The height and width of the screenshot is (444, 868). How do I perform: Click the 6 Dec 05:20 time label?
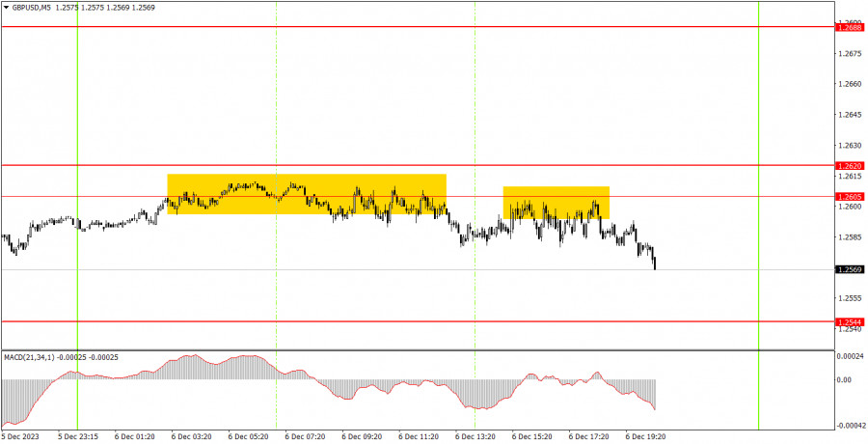pos(248,437)
